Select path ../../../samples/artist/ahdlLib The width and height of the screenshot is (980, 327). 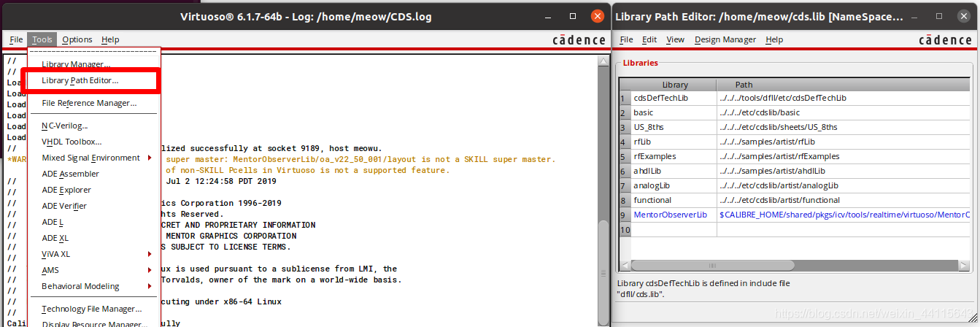coord(844,171)
